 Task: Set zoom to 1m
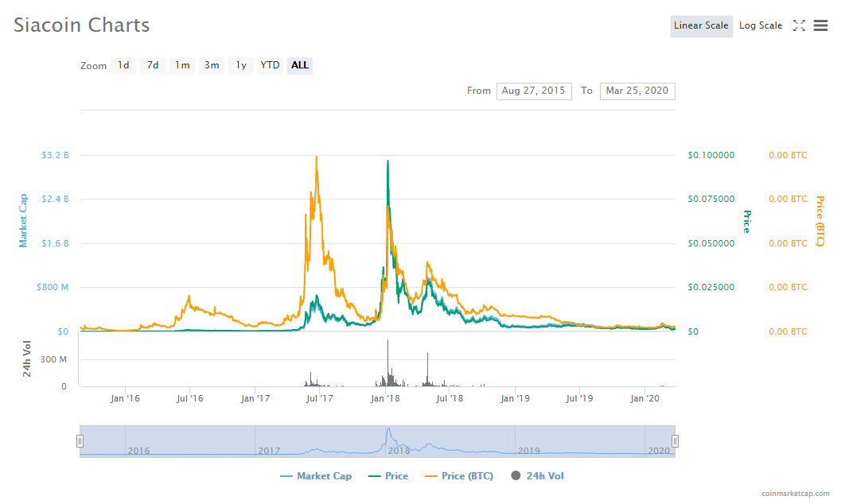pyautogui.click(x=182, y=65)
